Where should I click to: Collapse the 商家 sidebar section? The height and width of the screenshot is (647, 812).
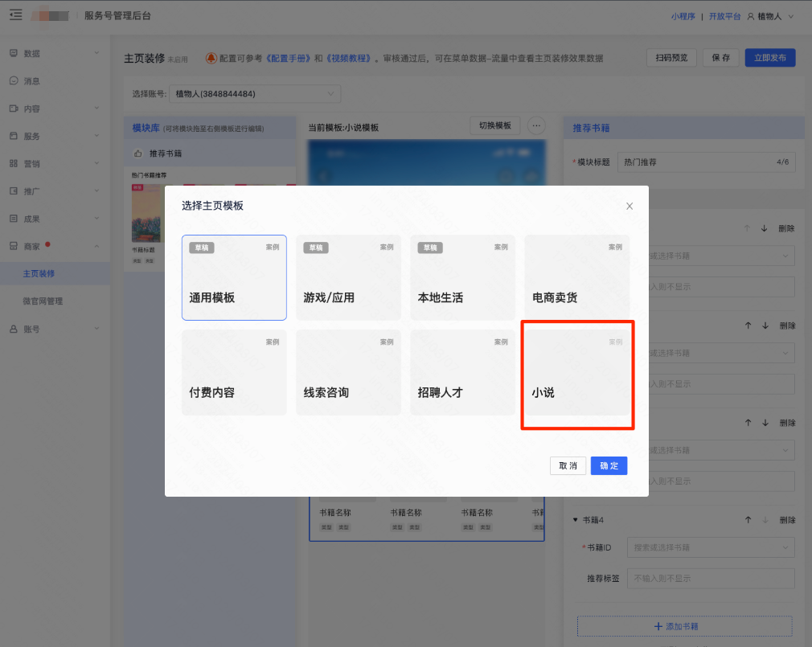[96, 246]
